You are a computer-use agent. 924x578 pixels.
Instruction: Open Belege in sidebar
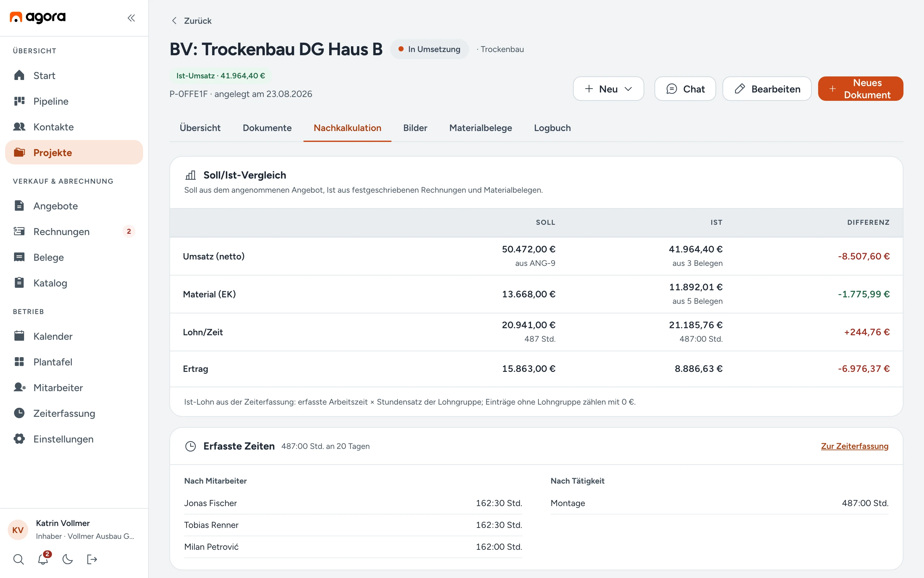[74, 257]
